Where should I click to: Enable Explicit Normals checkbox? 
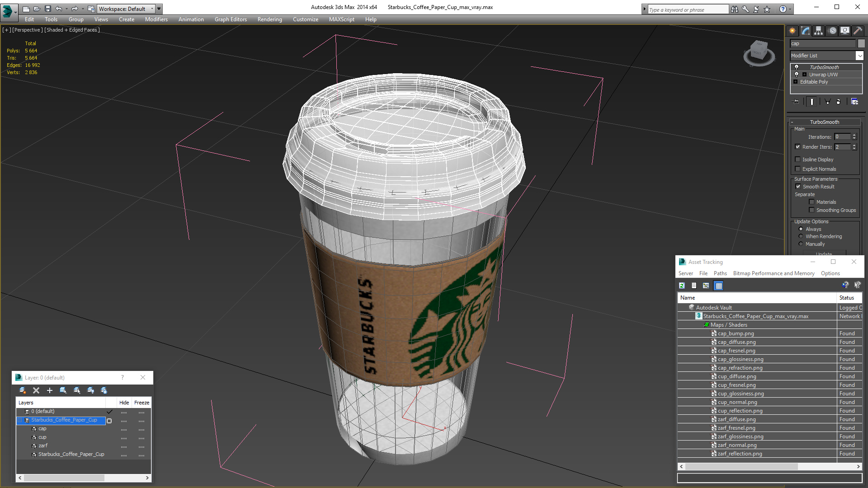coord(797,169)
